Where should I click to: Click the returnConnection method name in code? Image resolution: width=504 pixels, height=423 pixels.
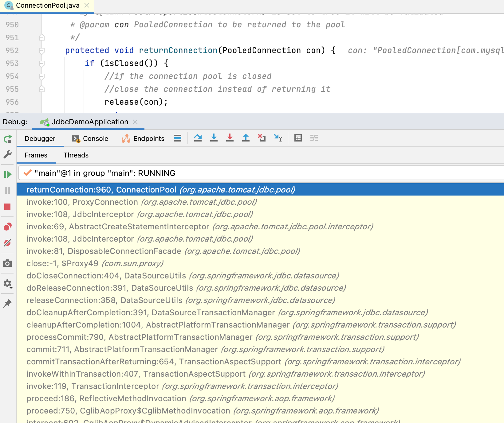click(x=178, y=50)
